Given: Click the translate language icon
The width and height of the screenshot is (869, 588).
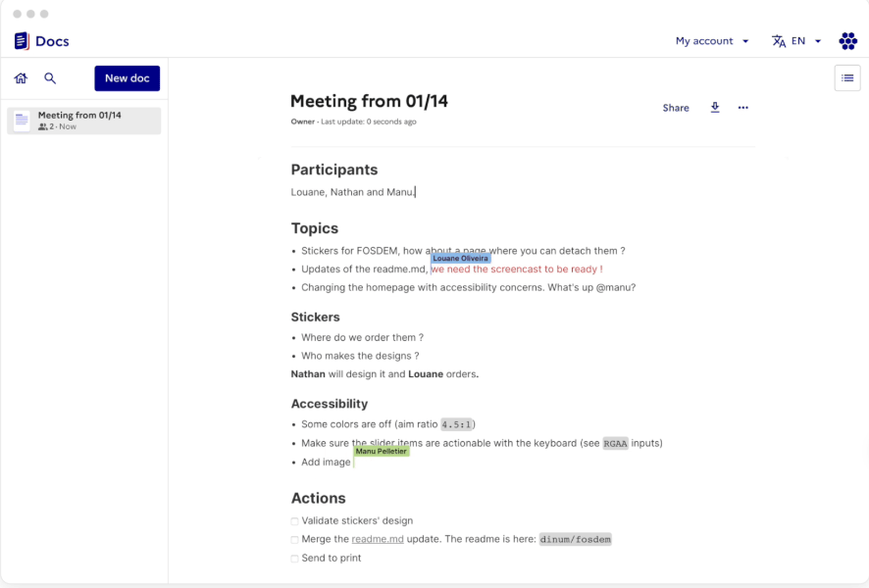Looking at the screenshot, I should (x=779, y=41).
